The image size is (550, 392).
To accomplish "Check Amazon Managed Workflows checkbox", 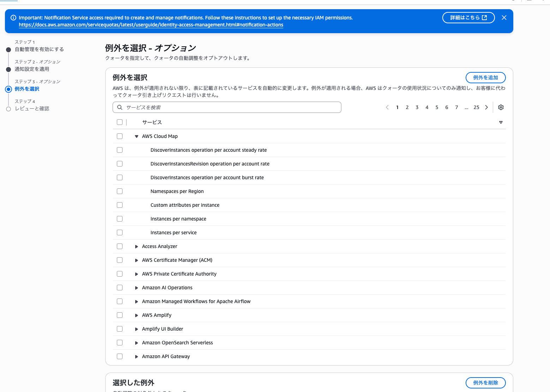I will (120, 301).
